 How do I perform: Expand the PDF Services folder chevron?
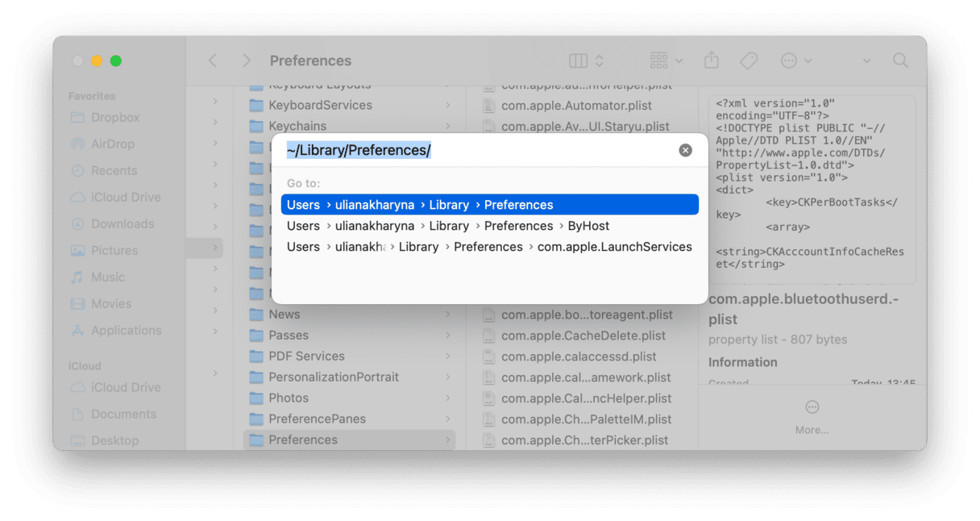tap(447, 356)
